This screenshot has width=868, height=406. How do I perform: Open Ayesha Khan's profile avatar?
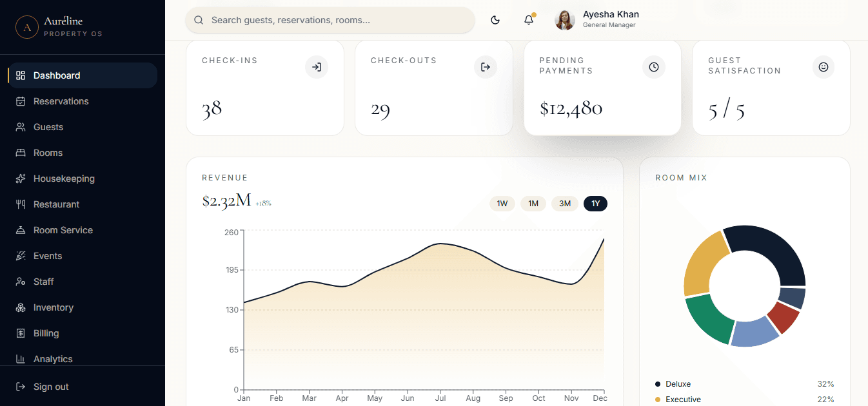(x=565, y=20)
